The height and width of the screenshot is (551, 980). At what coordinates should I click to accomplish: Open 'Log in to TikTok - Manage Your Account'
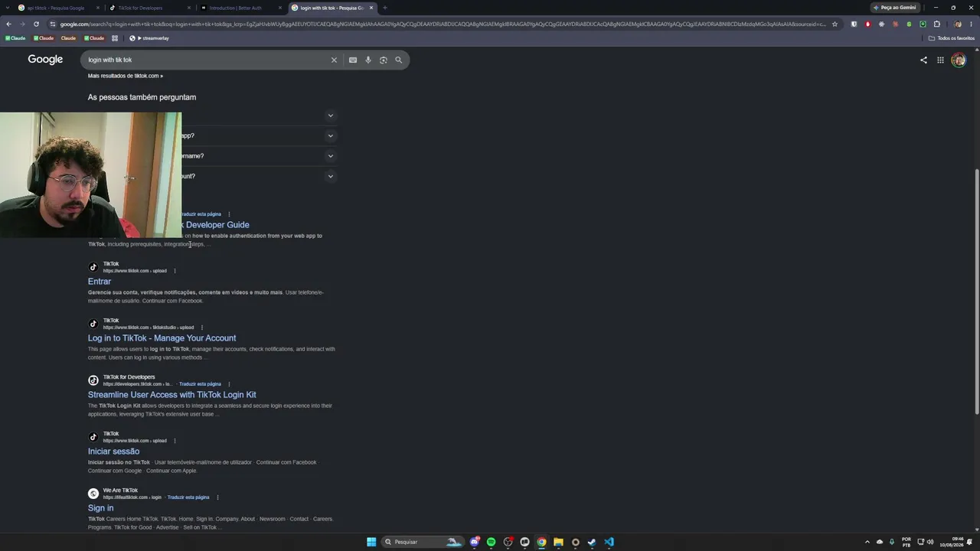click(162, 338)
